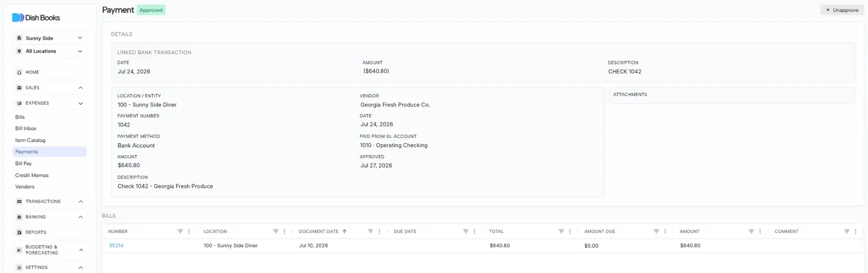
Task: Click bill document date Jul 10, 2026
Action: [314, 246]
